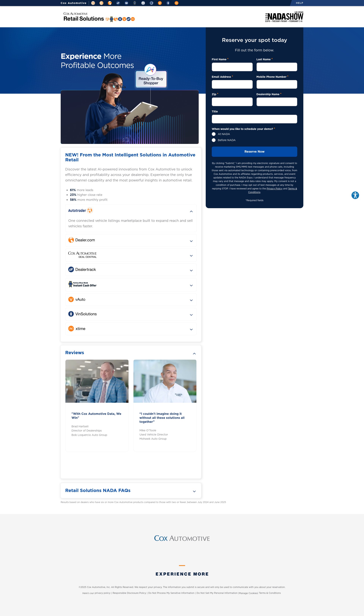Open Do Not Sell My Personal Information
Screen dimensions: 364x616
pyautogui.click(x=217, y=593)
